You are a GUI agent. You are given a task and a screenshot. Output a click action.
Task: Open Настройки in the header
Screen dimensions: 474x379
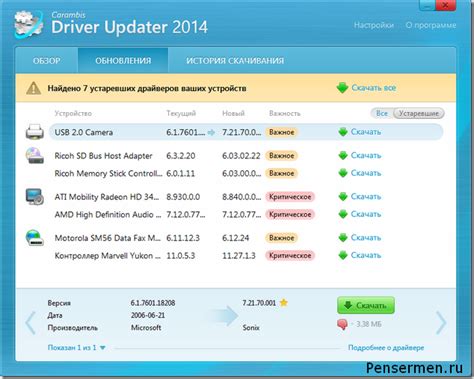click(x=374, y=25)
